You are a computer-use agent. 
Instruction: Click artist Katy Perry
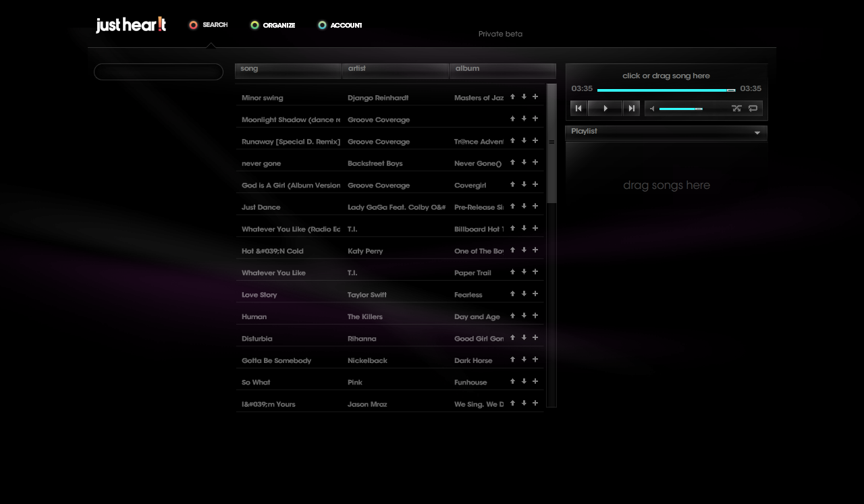[365, 251]
